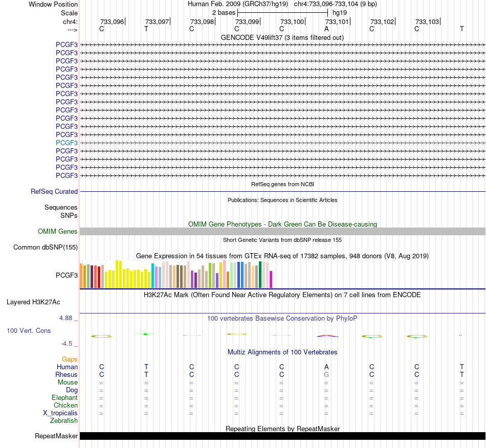This screenshot has width=486, height=448.
Task: Open the GTEx PCGF3 expression label
Action: click(67, 275)
